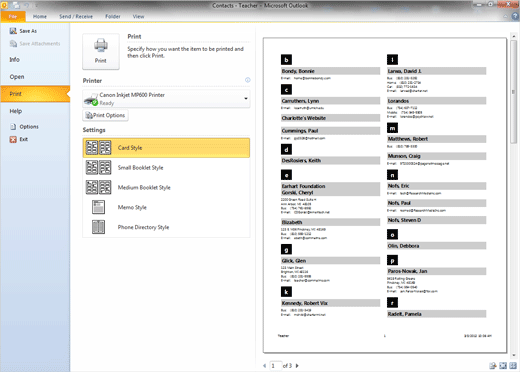The height and width of the screenshot is (372, 520).
Task: Click the 'Radelt, Pamela' contact entry
Action: point(436,314)
